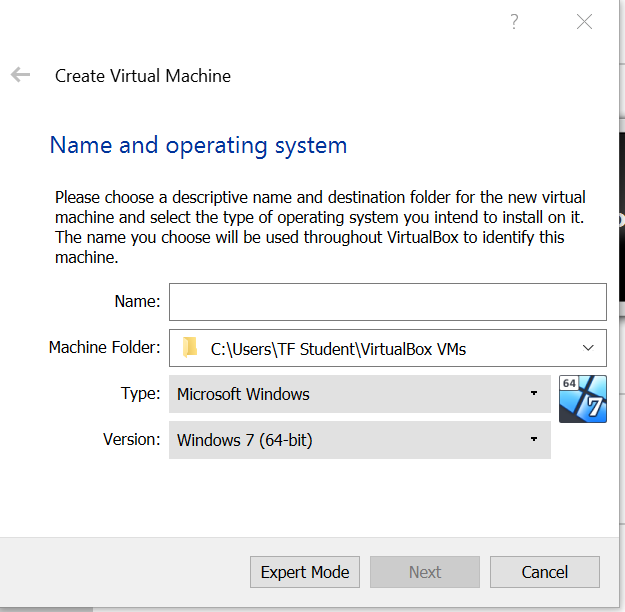Click the back arrow beside Create Virtual Machine
This screenshot has width=625, height=612.
pos(20,75)
